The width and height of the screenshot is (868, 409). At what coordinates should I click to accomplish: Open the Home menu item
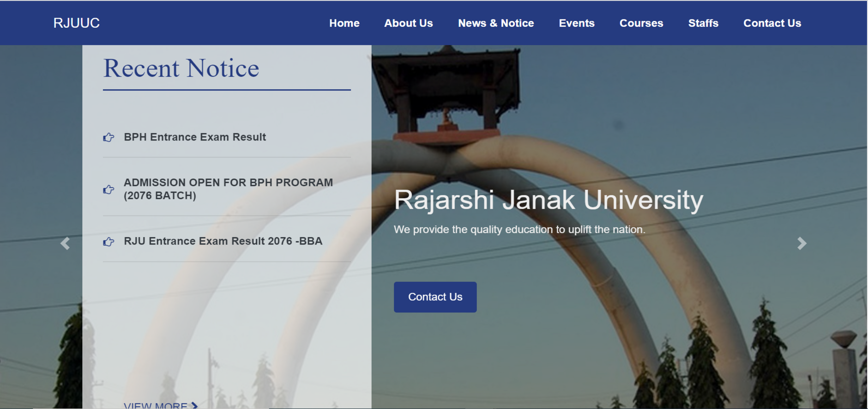click(x=344, y=23)
